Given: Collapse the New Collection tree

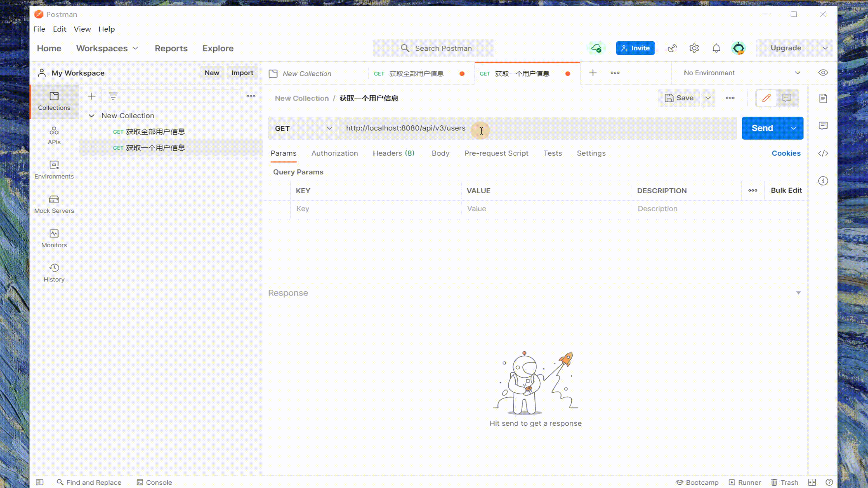Looking at the screenshot, I should pyautogui.click(x=91, y=116).
